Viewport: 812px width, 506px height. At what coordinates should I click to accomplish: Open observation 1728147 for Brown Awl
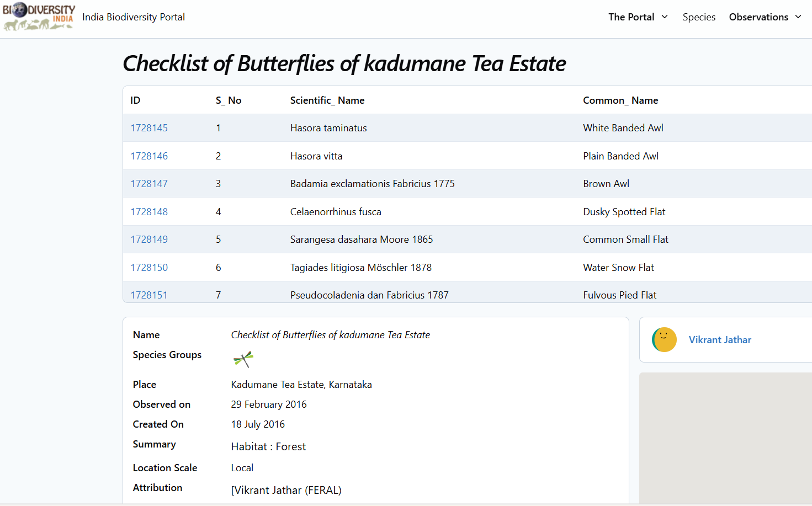tap(149, 183)
